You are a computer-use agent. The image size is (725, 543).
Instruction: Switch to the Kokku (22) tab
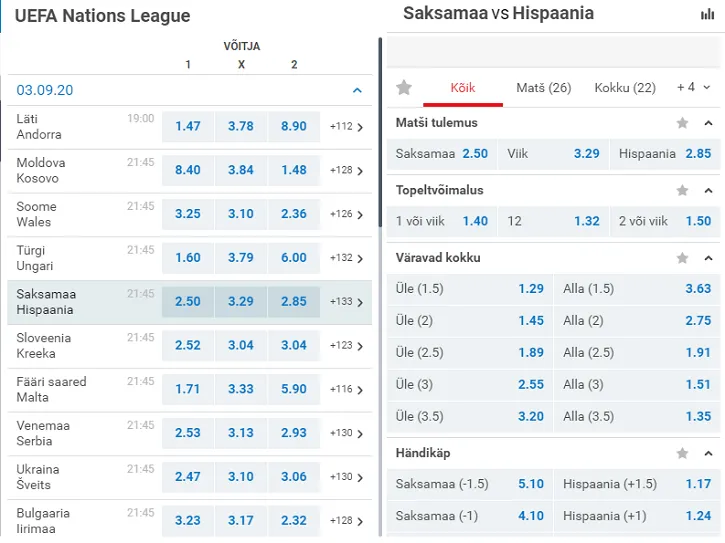click(x=625, y=88)
